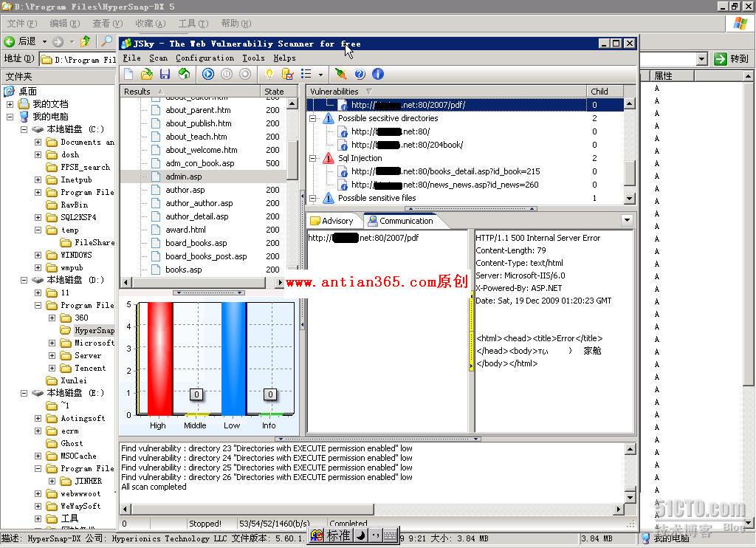Open the File menu in JSky
The height and width of the screenshot is (548, 756).
(x=131, y=58)
